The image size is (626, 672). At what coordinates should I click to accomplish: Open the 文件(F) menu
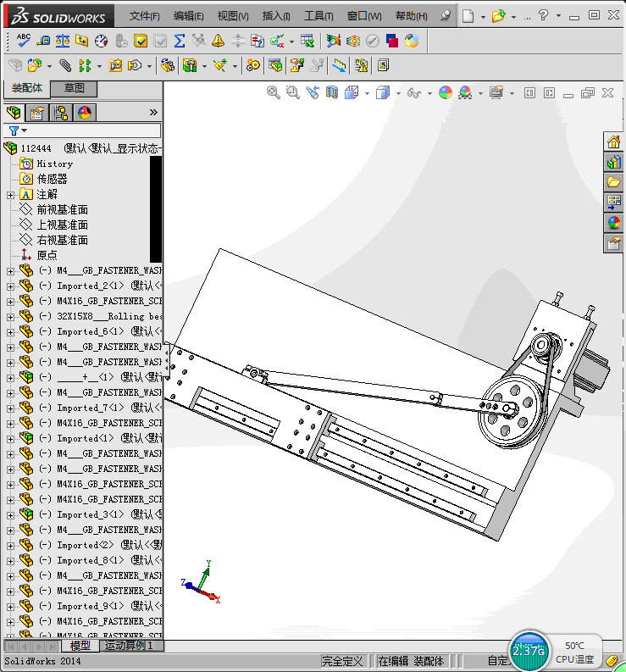[145, 16]
